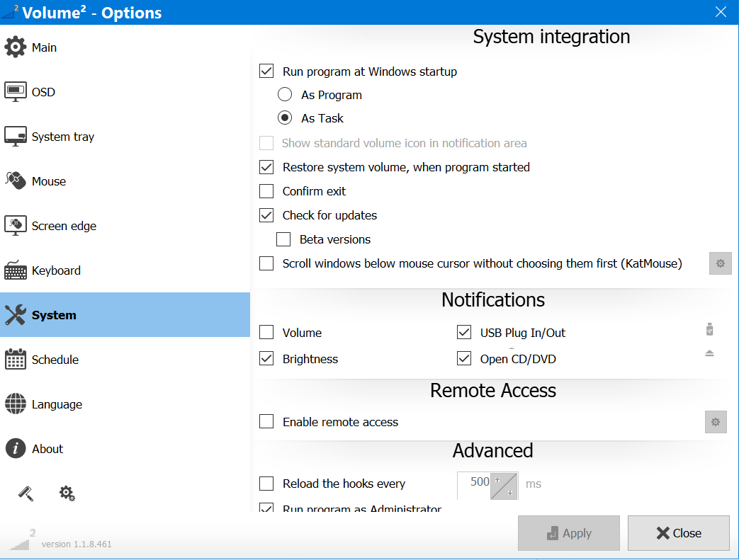This screenshot has height=560, width=739.
Task: Toggle Run program at Windows startup
Action: click(266, 72)
